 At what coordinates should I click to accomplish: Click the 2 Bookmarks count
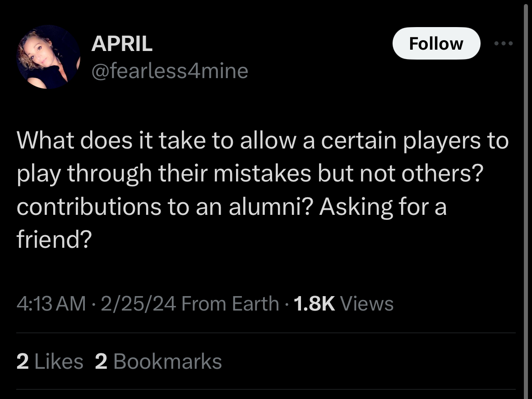point(158,362)
